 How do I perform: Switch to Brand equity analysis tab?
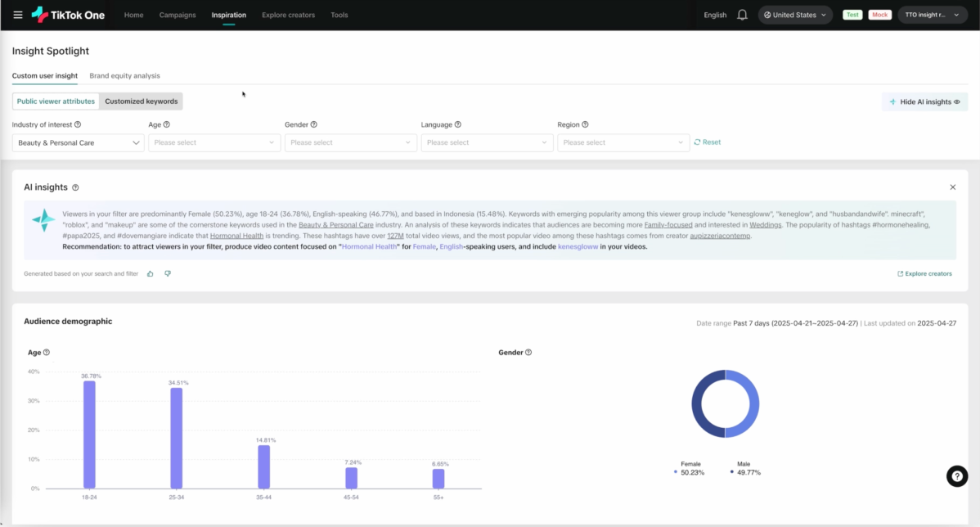click(x=124, y=76)
